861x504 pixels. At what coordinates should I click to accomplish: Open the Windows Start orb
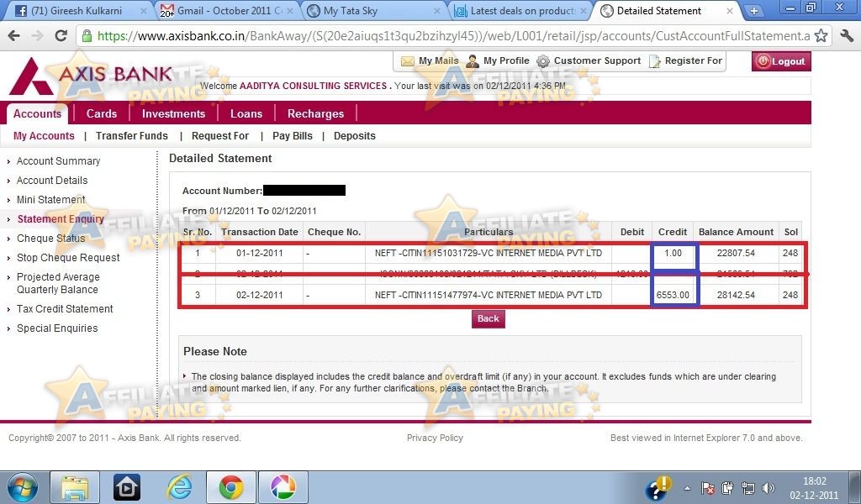pos(23,487)
